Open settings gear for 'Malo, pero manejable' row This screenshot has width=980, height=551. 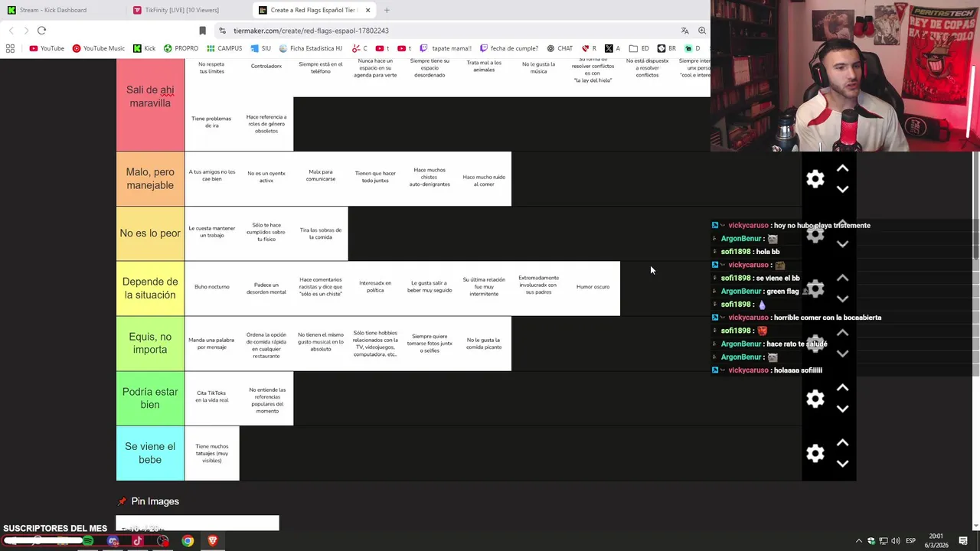click(x=815, y=179)
